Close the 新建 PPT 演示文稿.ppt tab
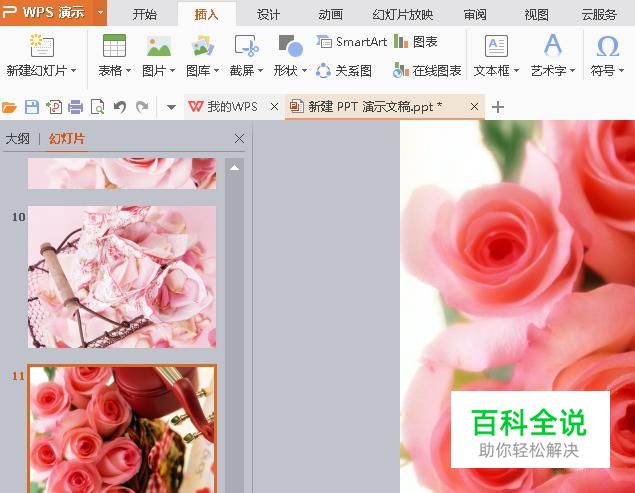The width and height of the screenshot is (635, 493). (x=474, y=107)
